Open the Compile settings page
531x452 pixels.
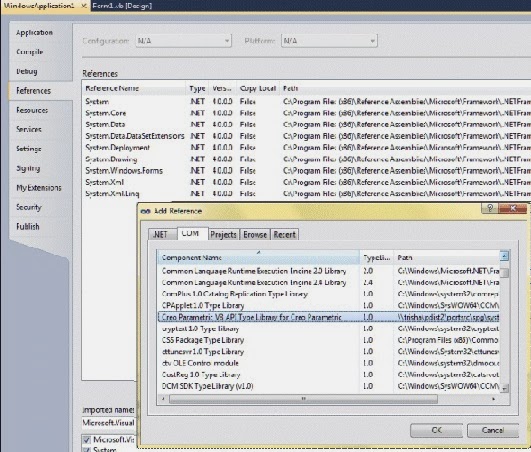(x=30, y=52)
